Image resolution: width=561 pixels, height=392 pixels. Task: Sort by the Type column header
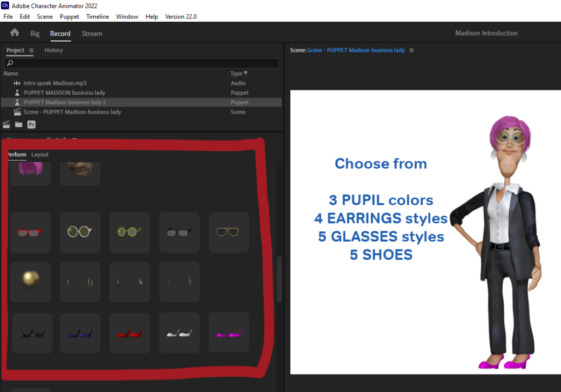click(239, 73)
